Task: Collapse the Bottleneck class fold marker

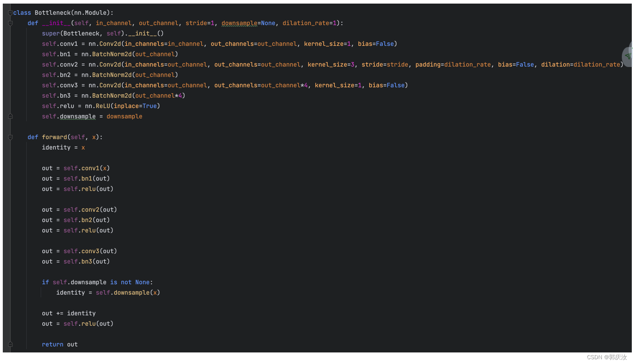Action: pyautogui.click(x=10, y=13)
